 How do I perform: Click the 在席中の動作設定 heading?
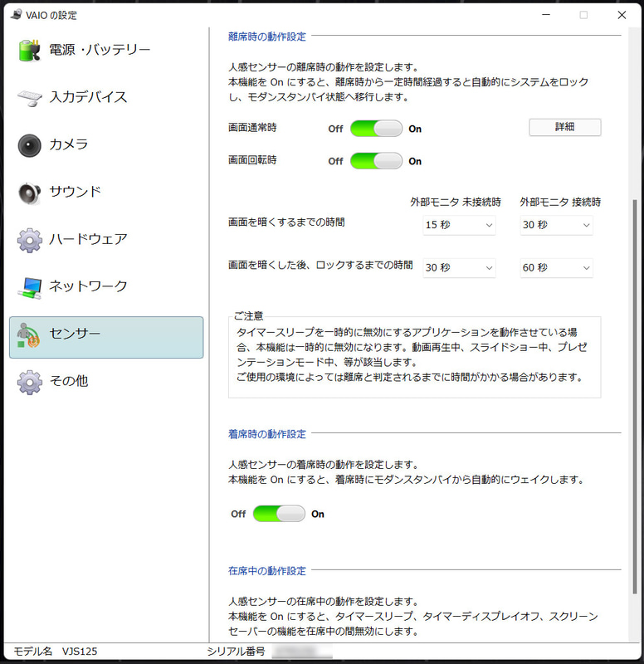266,571
